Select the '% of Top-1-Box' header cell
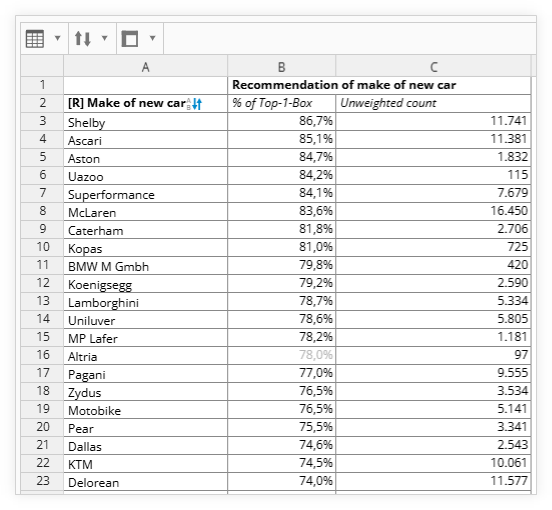The height and width of the screenshot is (510, 552). (281, 103)
